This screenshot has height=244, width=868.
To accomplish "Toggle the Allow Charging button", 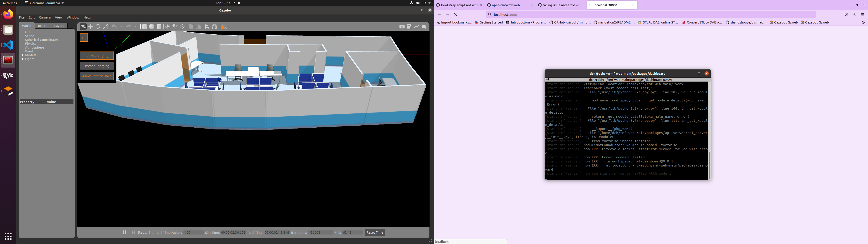I will point(97,56).
